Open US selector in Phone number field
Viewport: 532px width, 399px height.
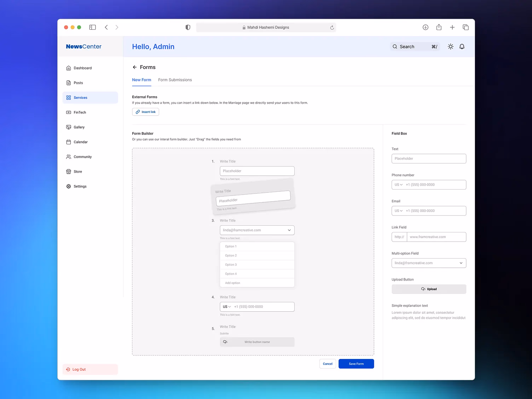point(399,185)
